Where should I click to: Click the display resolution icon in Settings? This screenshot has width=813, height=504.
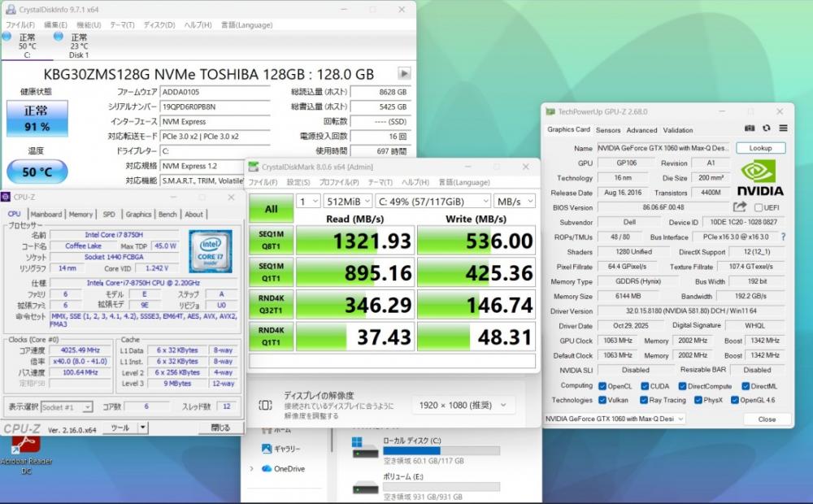[x=265, y=405]
